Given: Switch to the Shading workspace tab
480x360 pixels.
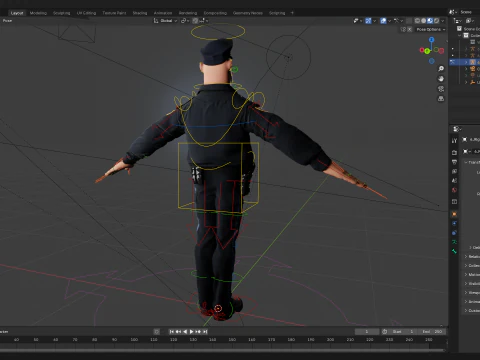Looking at the screenshot, I should point(140,13).
